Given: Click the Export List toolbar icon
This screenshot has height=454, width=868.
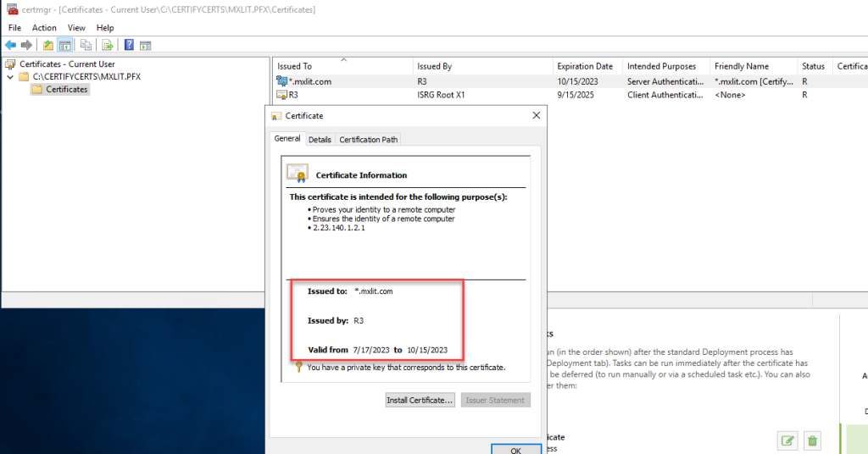Looking at the screenshot, I should coord(108,45).
